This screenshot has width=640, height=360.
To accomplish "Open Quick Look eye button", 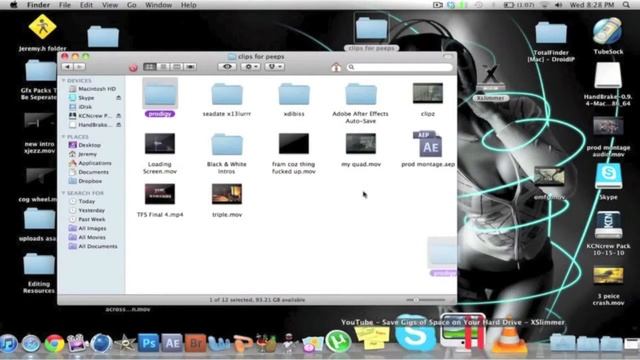I will point(227,67).
